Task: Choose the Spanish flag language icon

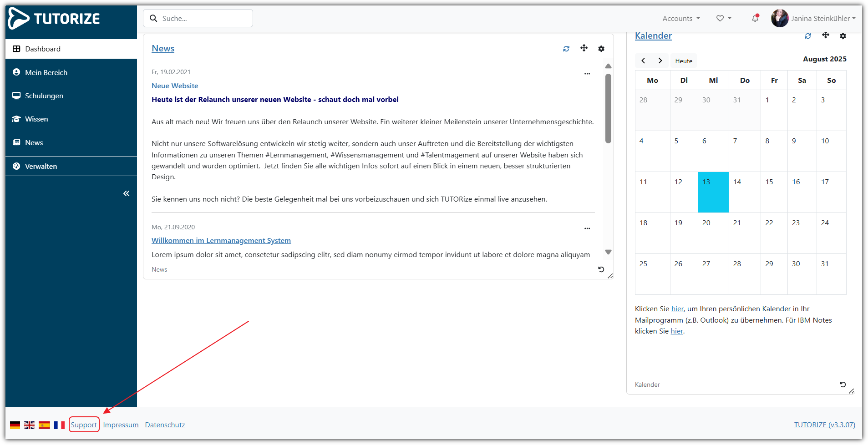Action: pyautogui.click(x=44, y=425)
